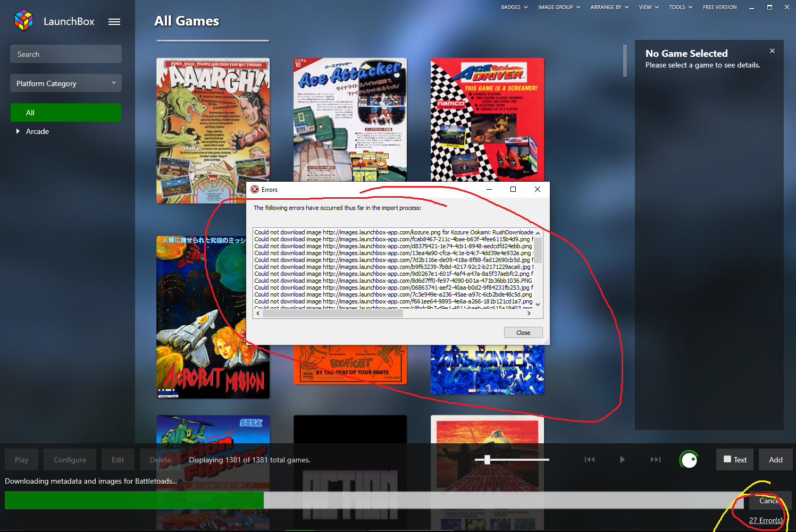796x532 pixels.
Task: Adjust the image size slider handle
Action: pos(487,459)
